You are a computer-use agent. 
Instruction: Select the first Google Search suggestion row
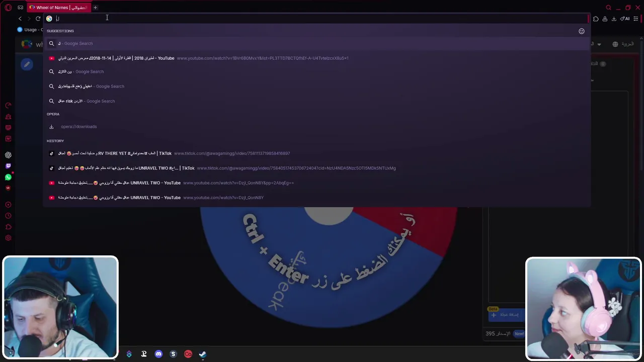[x=317, y=43]
